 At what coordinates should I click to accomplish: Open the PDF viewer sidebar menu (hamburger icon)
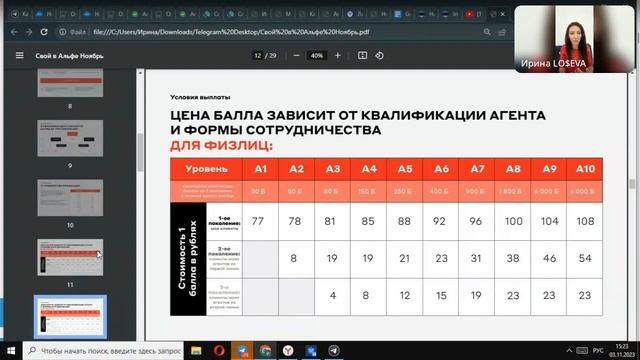coord(20,55)
